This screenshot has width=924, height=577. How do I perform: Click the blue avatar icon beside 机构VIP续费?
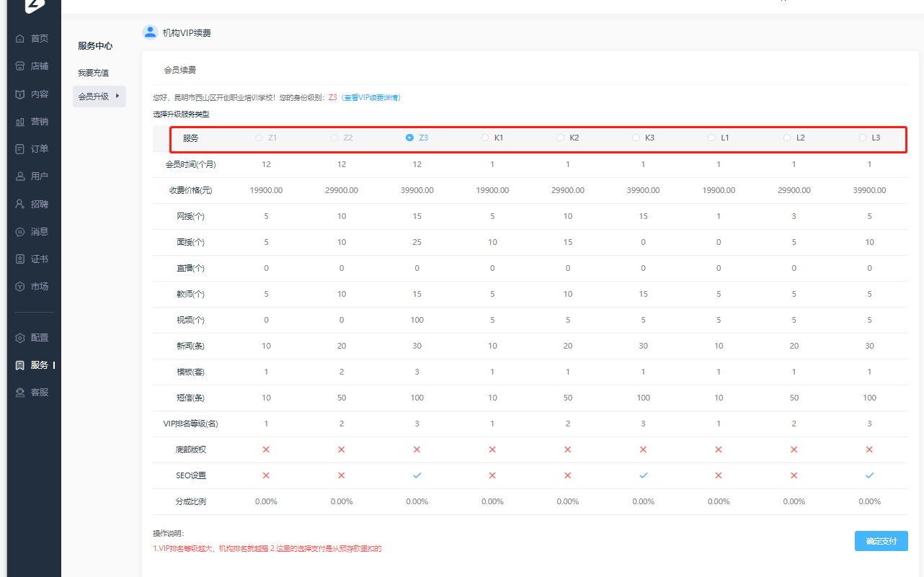150,32
